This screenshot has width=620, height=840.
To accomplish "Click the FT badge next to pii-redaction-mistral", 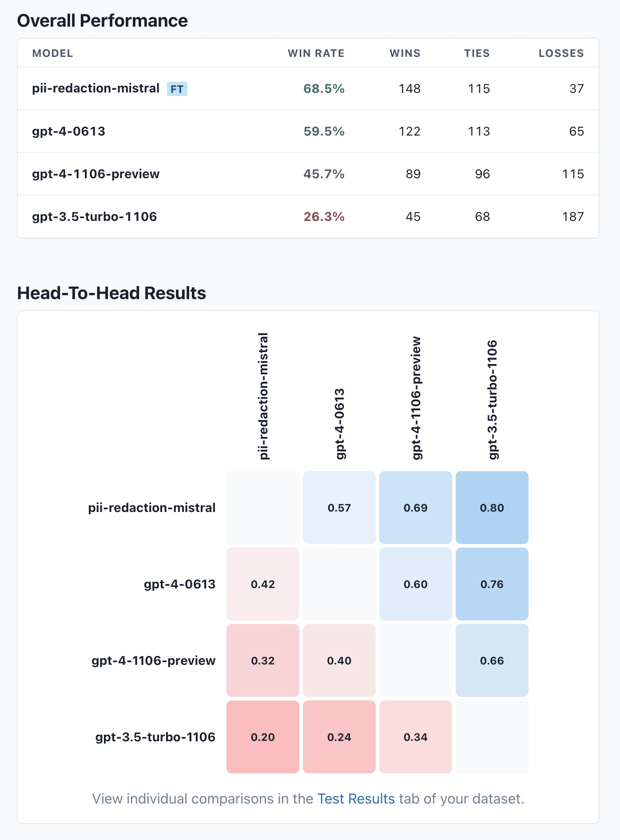I will tap(177, 89).
